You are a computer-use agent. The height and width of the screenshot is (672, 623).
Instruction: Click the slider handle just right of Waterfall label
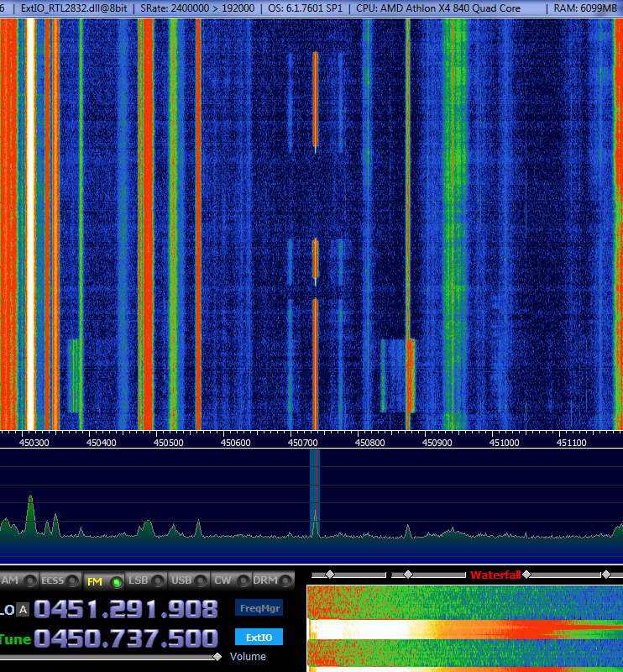(x=526, y=575)
